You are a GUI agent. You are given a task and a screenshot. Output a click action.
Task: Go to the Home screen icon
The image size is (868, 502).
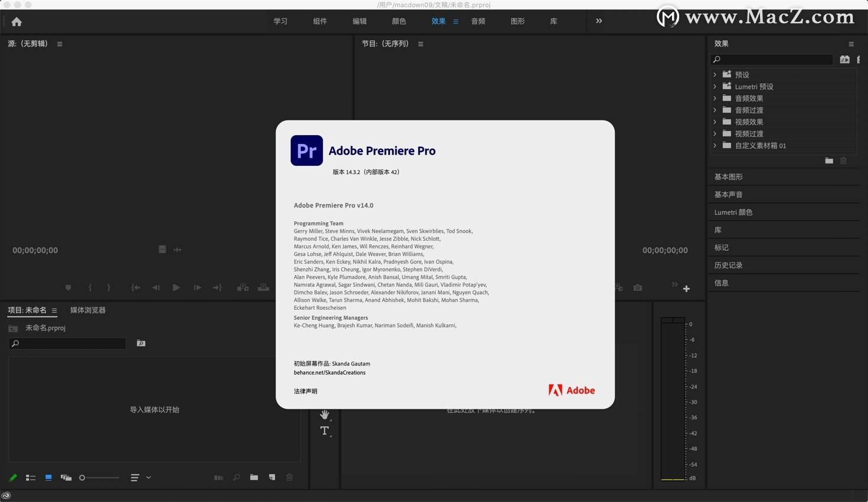click(x=17, y=22)
